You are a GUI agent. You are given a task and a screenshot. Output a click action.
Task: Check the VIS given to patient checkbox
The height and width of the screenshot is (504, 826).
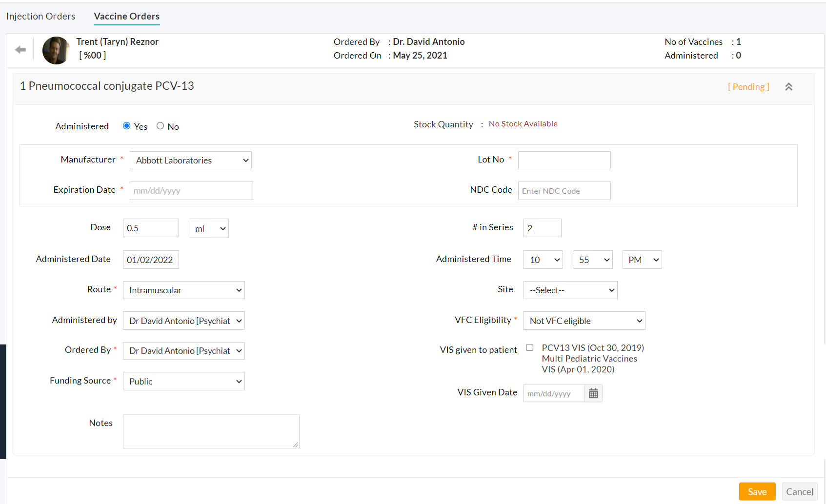pos(529,347)
